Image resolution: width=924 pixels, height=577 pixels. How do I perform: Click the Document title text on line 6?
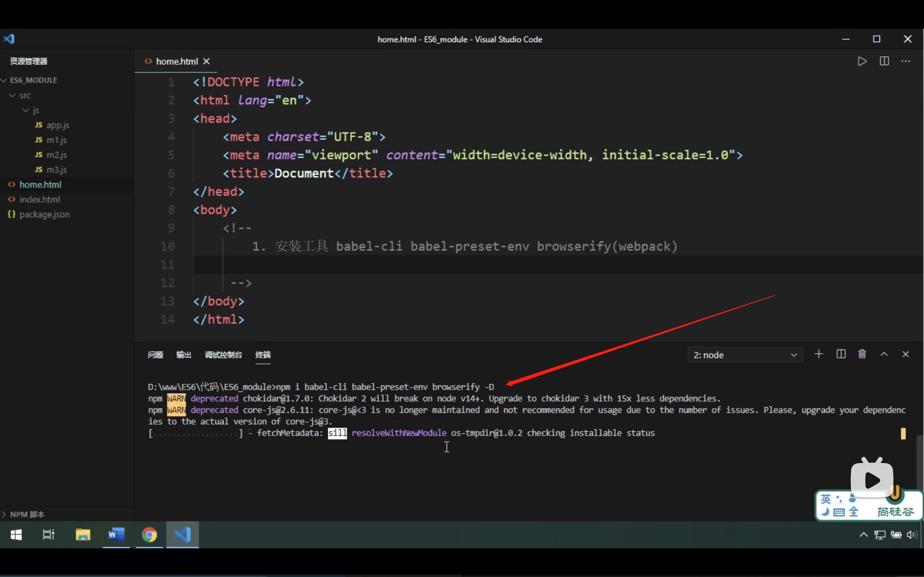(304, 173)
